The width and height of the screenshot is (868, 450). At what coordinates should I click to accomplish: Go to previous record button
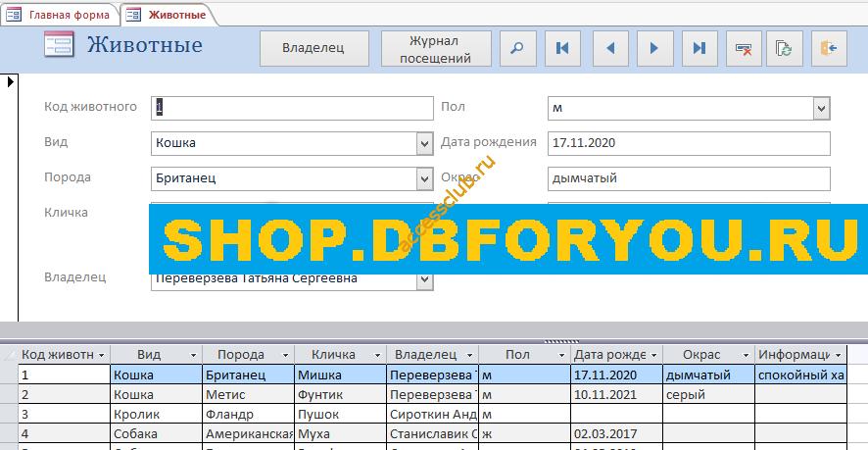click(x=610, y=49)
